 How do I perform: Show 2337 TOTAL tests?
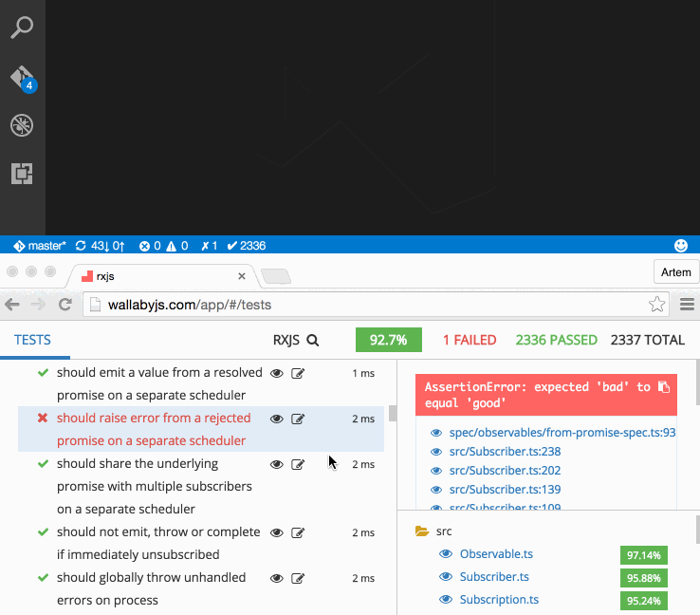point(647,341)
